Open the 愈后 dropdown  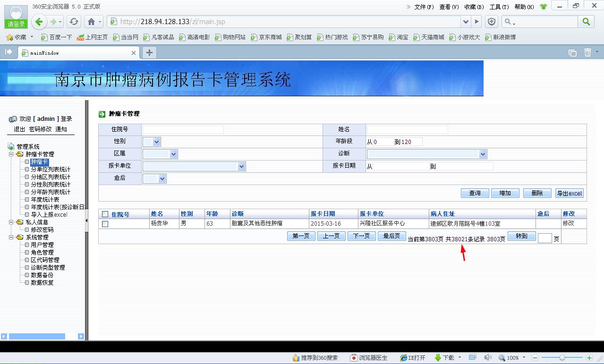point(154,178)
